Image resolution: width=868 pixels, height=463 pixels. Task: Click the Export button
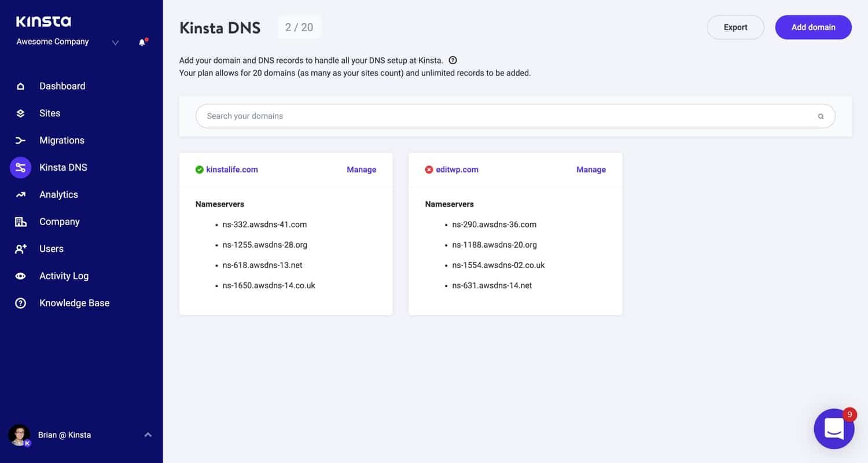[x=735, y=27]
